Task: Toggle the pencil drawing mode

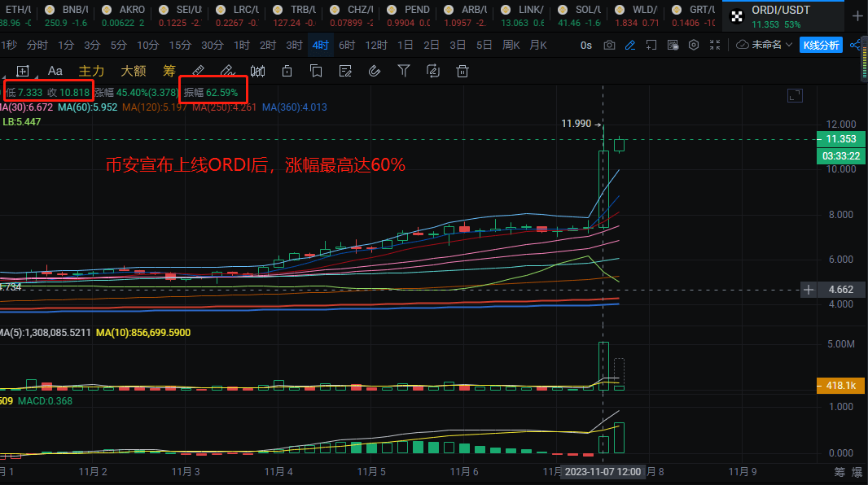Action: (x=629, y=45)
